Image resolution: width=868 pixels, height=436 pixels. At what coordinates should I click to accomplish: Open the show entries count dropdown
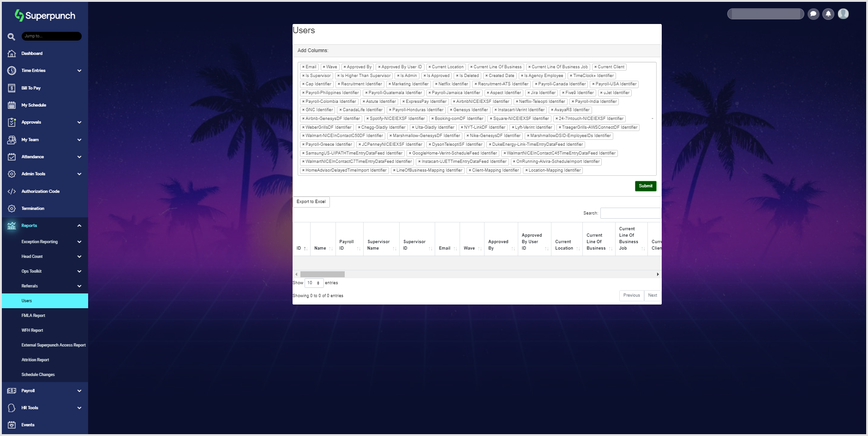314,283
